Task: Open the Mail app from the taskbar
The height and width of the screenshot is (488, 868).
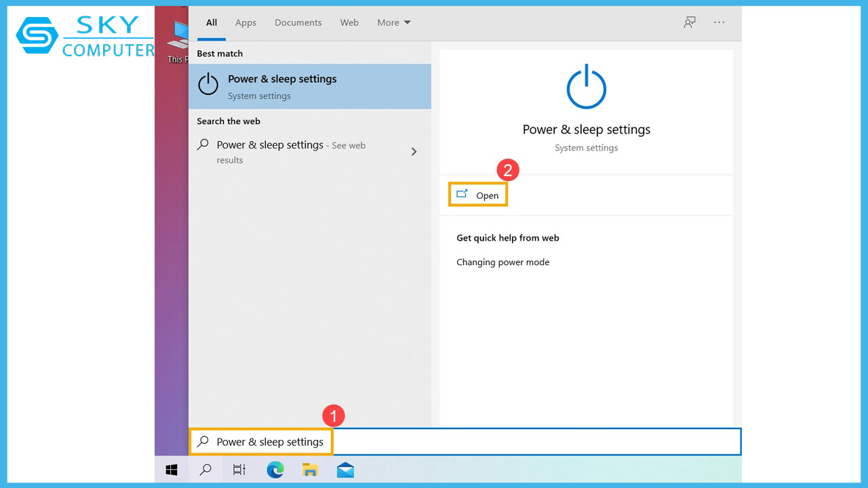Action: coord(345,470)
